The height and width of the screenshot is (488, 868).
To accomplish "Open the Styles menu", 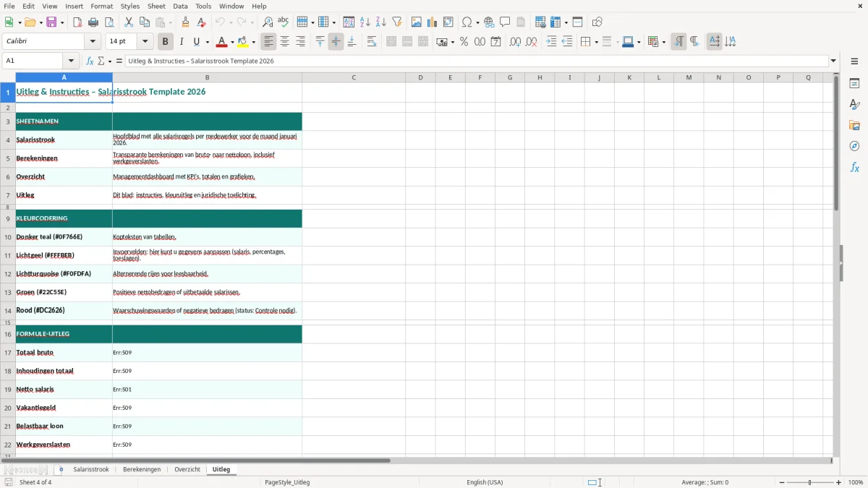I will click(x=130, y=6).
